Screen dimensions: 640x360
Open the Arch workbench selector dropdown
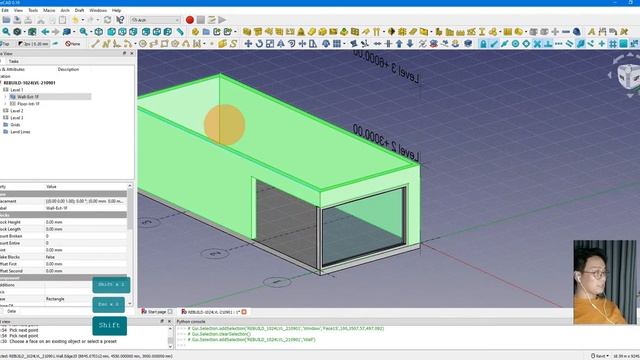(x=156, y=20)
